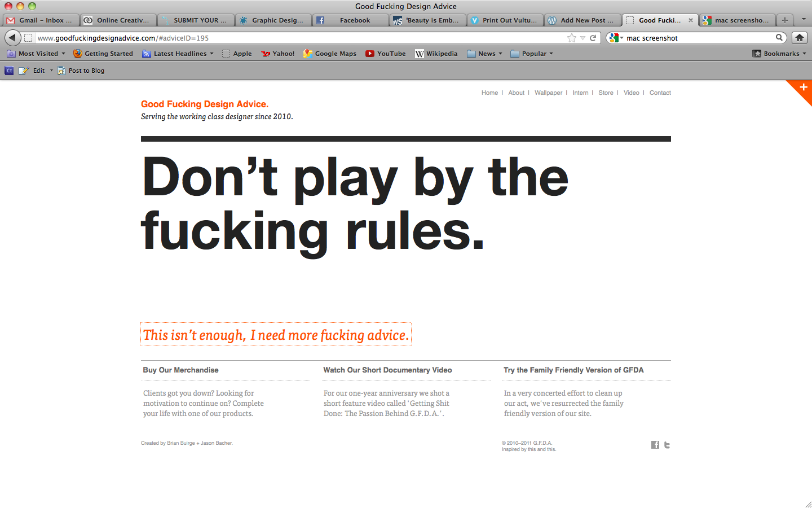The image size is (812, 508).
Task: Click the reload page icon
Action: (593, 38)
